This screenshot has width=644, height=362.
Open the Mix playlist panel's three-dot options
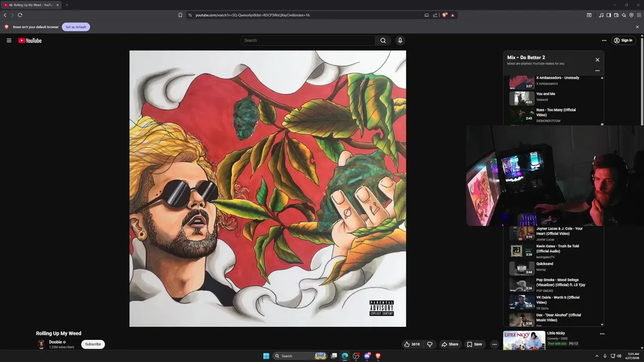(597, 70)
